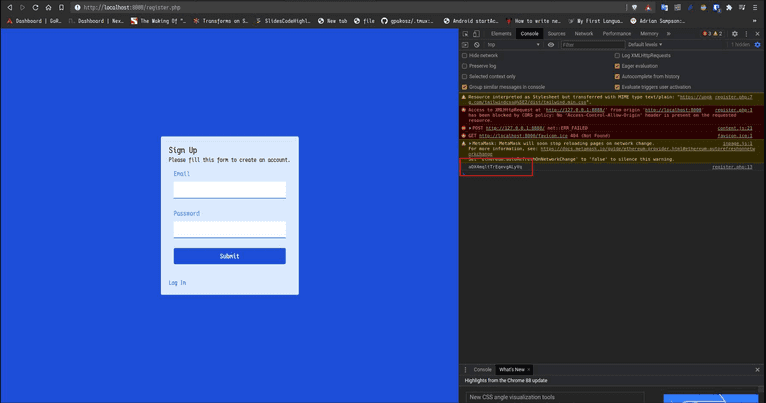Click the blue console settings gear

pyautogui.click(x=757, y=45)
